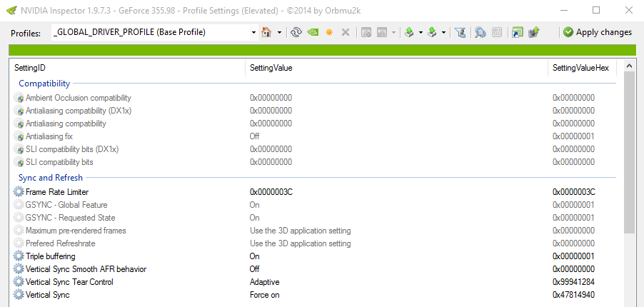The image size is (644, 307).
Task: Select the SLI compatibility bits row label (non-DX1x)
Action: pos(59,162)
